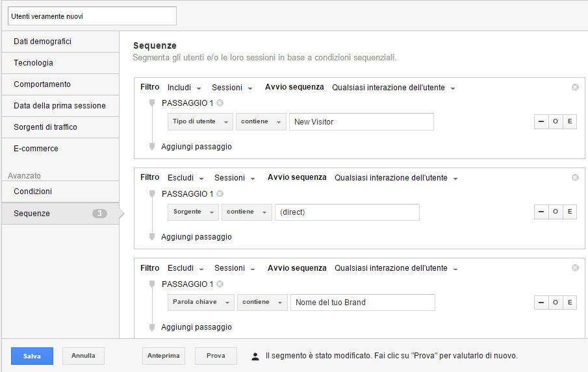The image size is (588, 372).
Task: Remove the first filter with New Visitor
Action: coord(575,87)
